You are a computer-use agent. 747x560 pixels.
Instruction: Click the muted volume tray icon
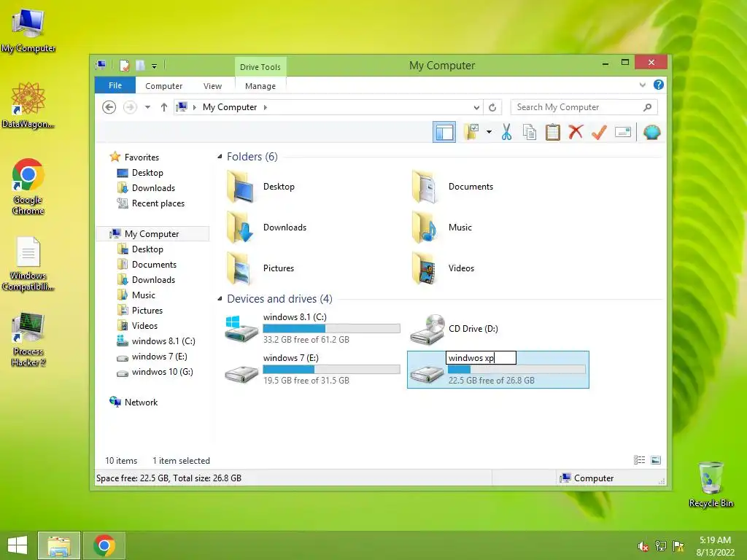click(643, 546)
